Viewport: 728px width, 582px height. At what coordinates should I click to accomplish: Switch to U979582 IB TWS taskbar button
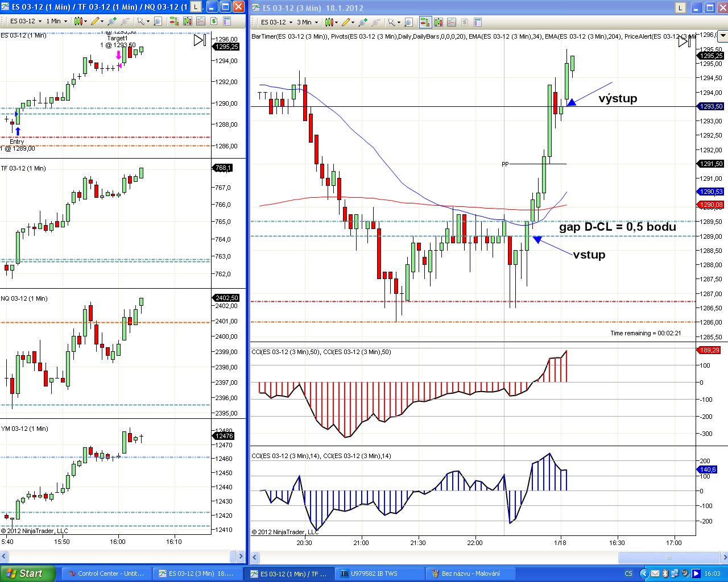[379, 573]
